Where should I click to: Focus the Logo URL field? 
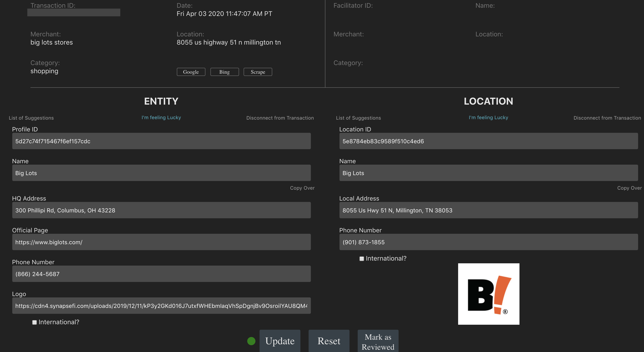[x=162, y=305]
